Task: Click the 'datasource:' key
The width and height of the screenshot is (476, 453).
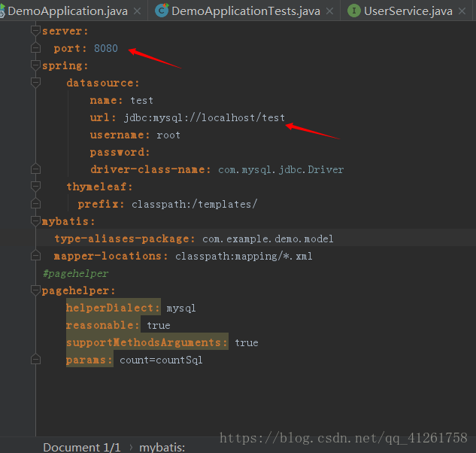Action: coord(103,83)
